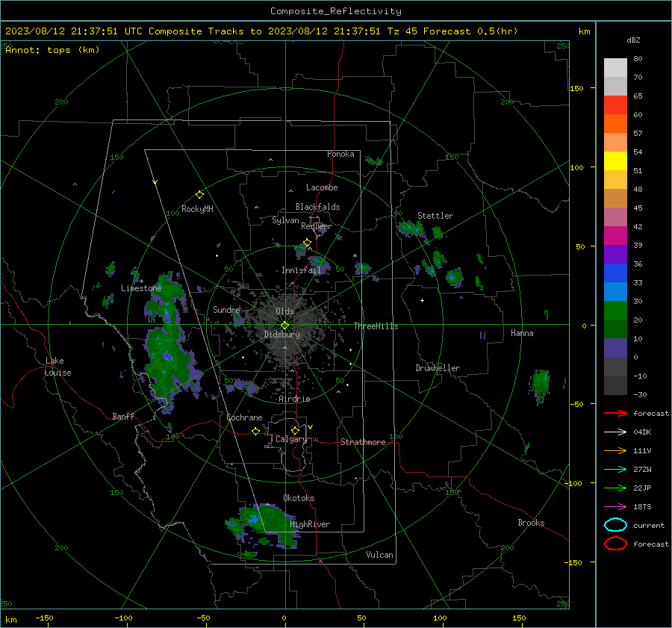Pick the magenta 39-42 dBZ color swatch

coord(615,236)
